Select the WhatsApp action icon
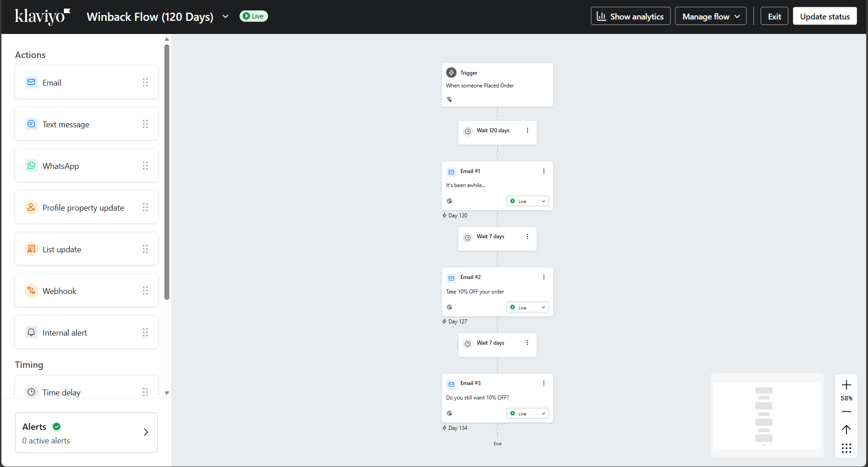868x467 pixels. [x=31, y=165]
